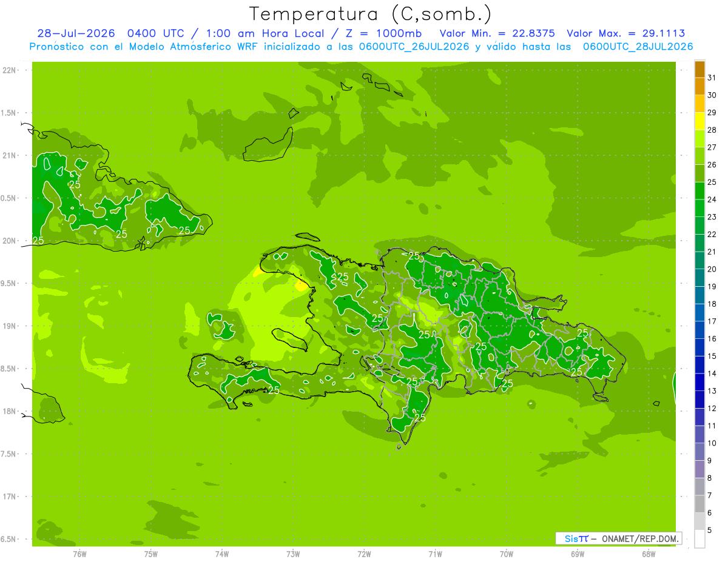Click the '68W' longitude label
Screen dimensions: 728x562
pos(648,554)
